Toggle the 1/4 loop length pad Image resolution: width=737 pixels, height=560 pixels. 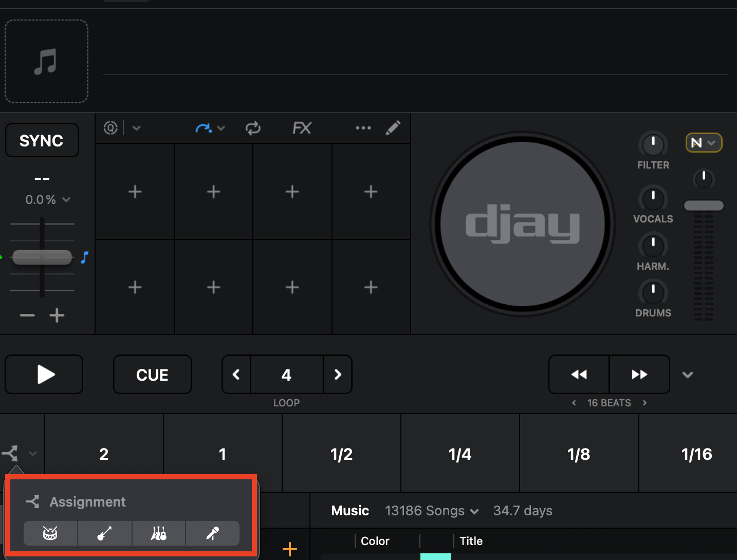[460, 454]
